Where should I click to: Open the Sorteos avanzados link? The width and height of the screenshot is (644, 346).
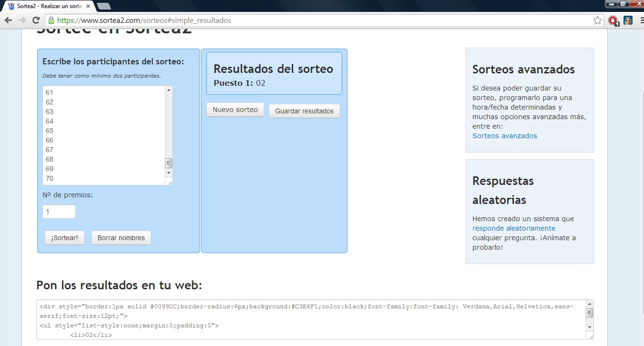pos(504,136)
